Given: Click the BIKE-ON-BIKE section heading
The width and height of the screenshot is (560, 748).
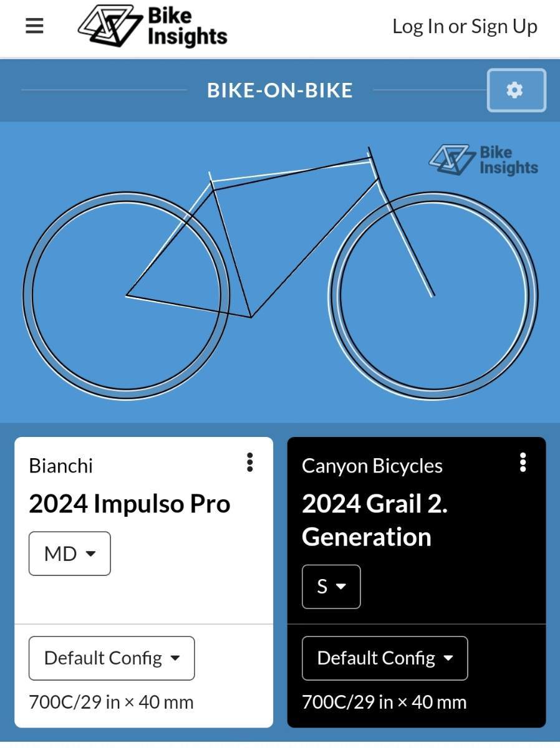Looking at the screenshot, I should pyautogui.click(x=280, y=90).
